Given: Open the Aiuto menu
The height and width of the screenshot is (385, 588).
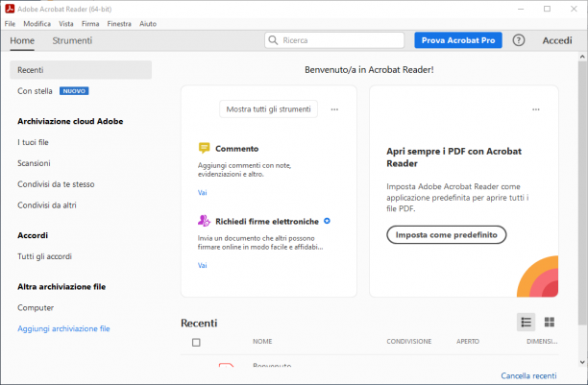Looking at the screenshot, I should coord(148,24).
